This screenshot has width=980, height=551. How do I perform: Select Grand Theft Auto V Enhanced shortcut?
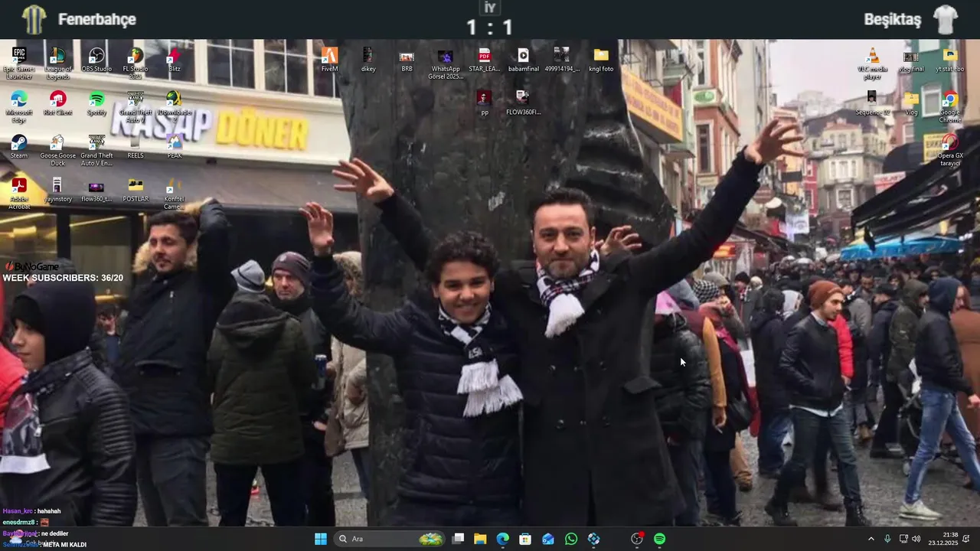(96, 150)
